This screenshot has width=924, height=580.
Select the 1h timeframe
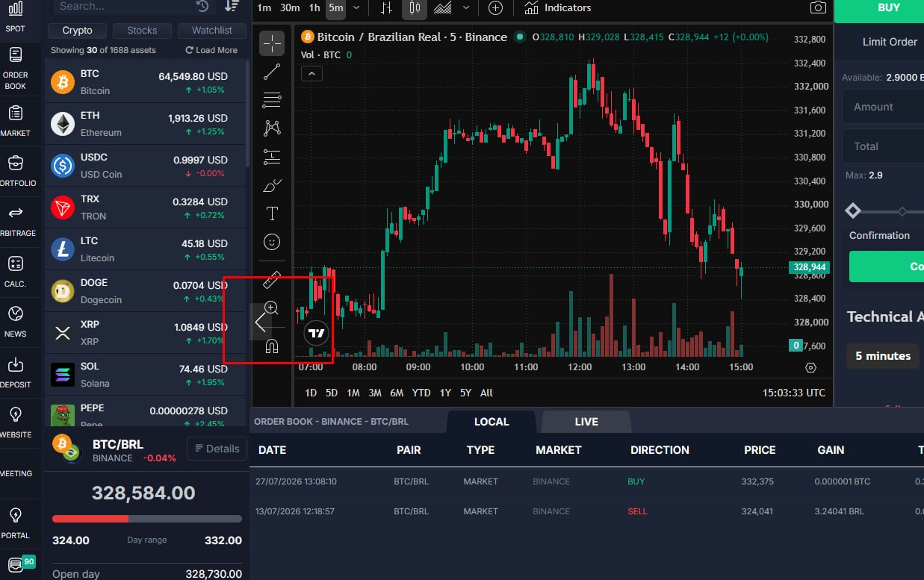click(314, 7)
